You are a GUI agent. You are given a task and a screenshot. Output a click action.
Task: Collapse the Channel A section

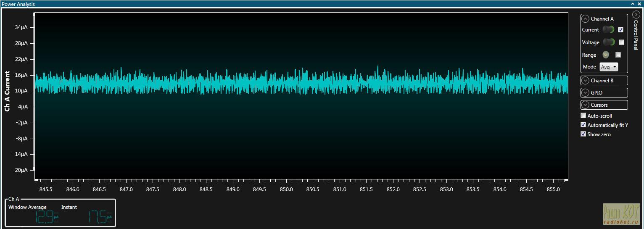point(585,19)
